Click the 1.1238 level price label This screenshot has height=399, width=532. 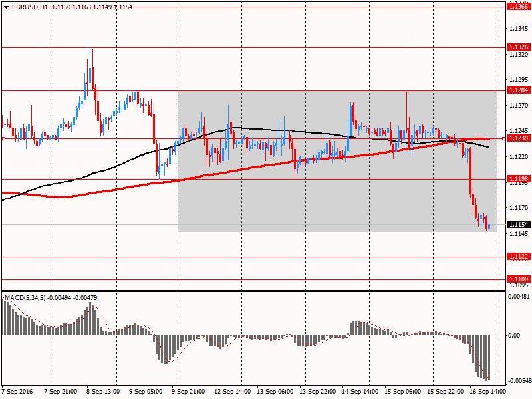[517, 138]
